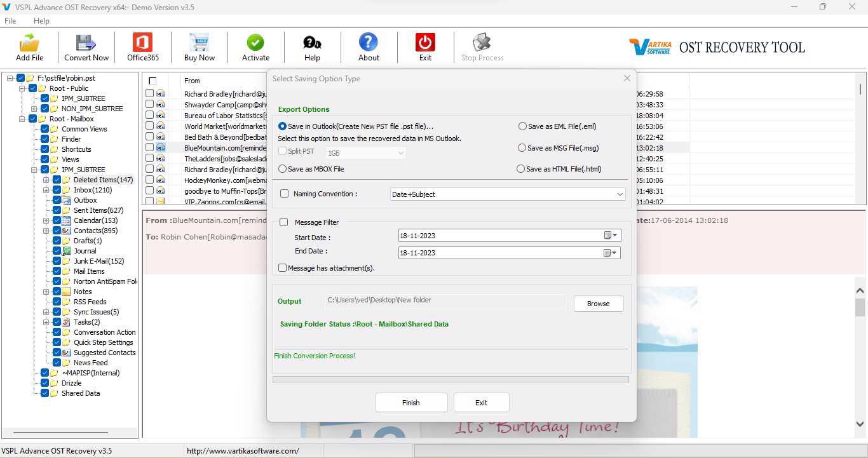
Task: Select Save as HTML File option
Action: pyautogui.click(x=521, y=169)
